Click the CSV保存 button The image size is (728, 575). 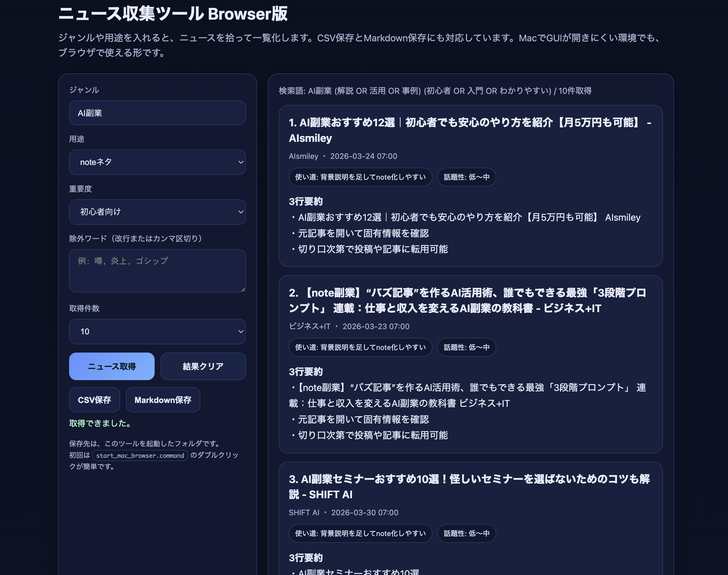coord(94,400)
